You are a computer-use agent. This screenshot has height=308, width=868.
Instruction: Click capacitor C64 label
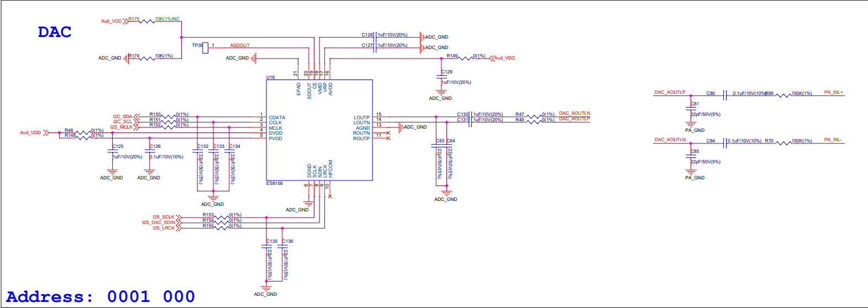tap(451, 141)
